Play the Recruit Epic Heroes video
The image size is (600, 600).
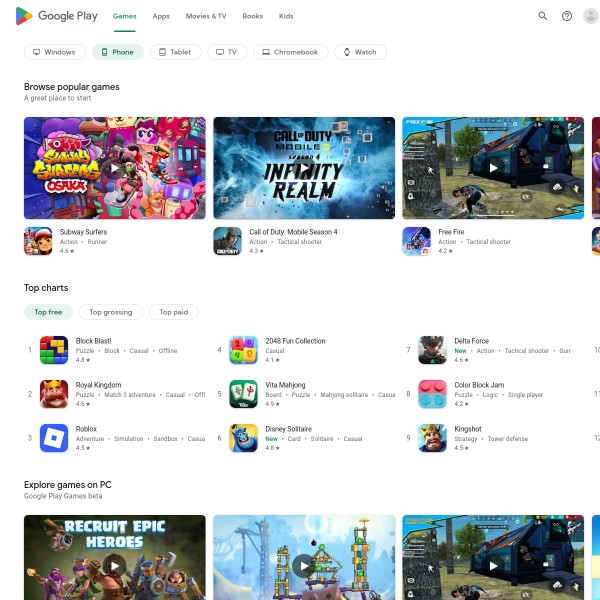(115, 566)
